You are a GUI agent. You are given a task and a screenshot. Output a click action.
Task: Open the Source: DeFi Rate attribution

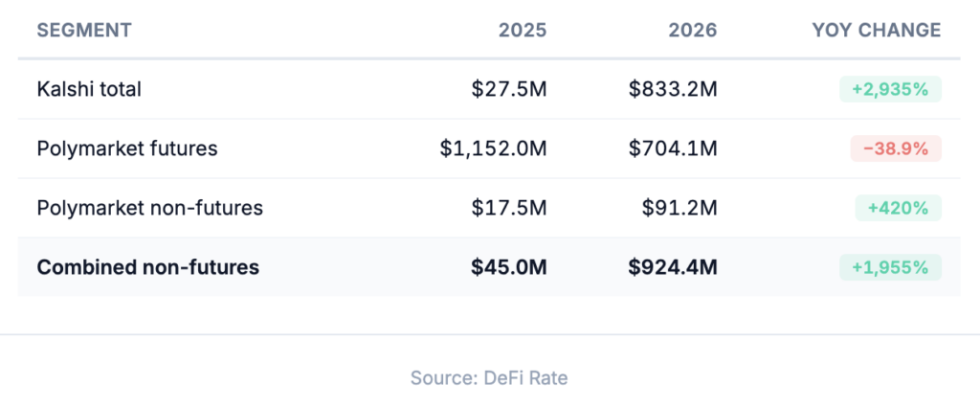click(x=489, y=378)
